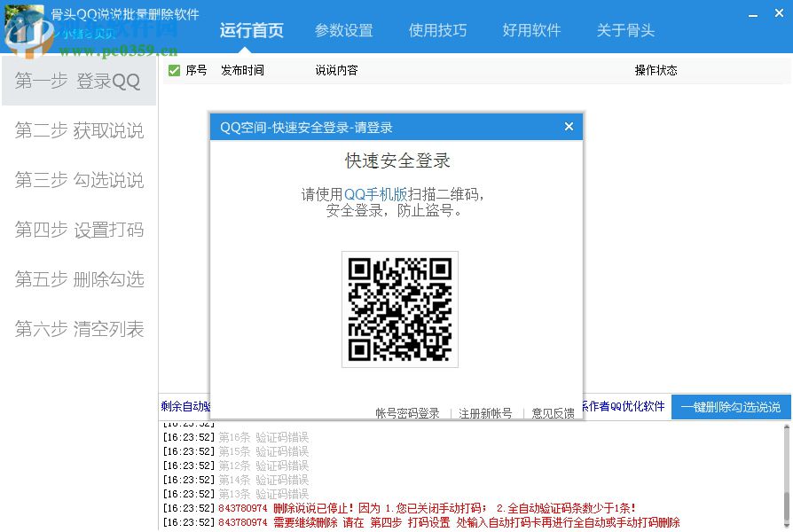Open the 参数设置 menu

[x=345, y=29]
